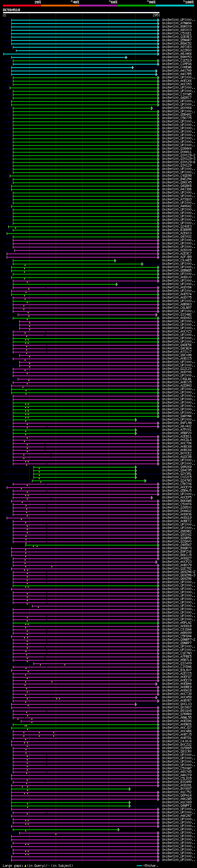This screenshot has height=868, width=197.
Task: Select hit UniRef100_Q00V64
Action: pyautogui.click(x=177, y=108)
